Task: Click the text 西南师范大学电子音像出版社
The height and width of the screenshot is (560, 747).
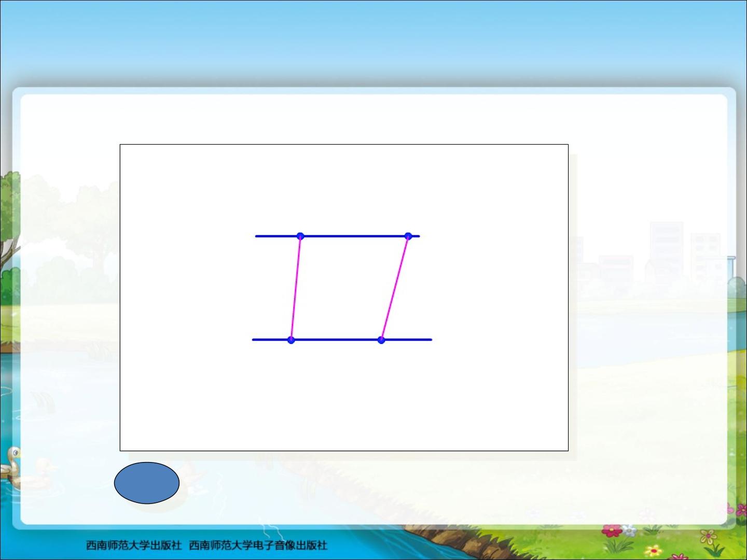Action: tap(258, 545)
